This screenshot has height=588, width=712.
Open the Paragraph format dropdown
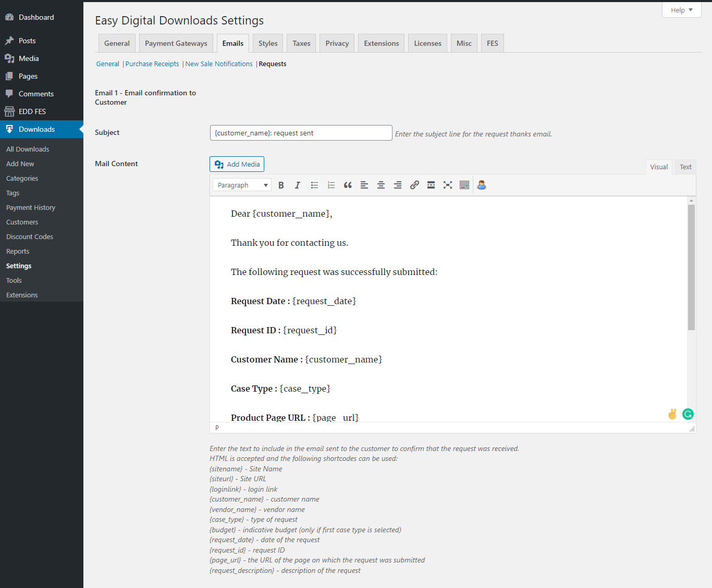(x=242, y=185)
